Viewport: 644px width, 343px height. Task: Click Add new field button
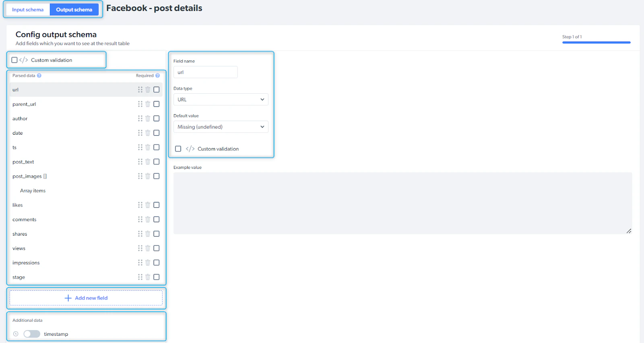point(86,298)
